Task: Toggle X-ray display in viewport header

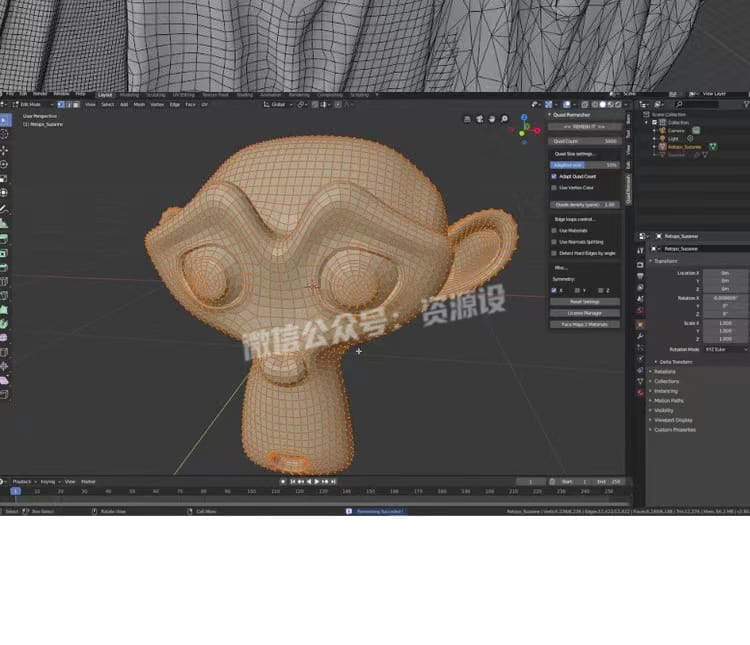Action: pyautogui.click(x=585, y=104)
